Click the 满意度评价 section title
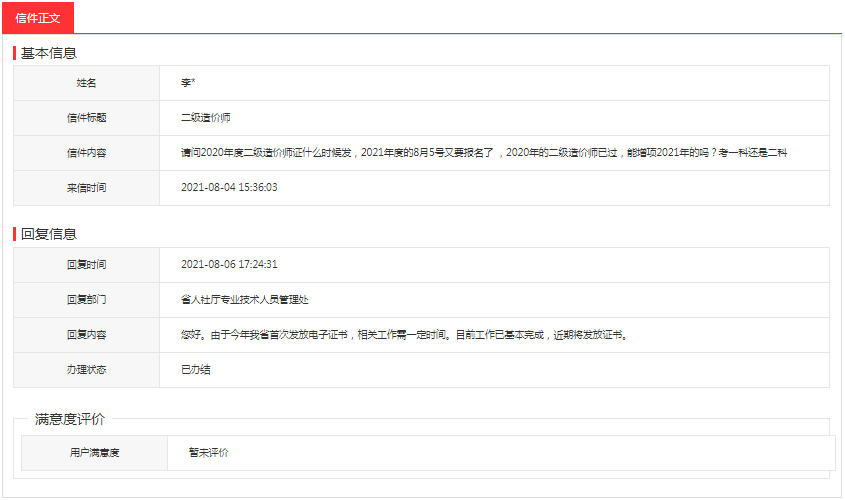 [x=70, y=419]
